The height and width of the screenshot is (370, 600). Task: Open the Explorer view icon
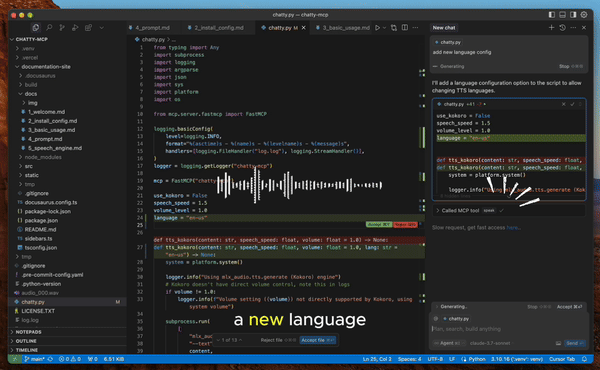36,28
